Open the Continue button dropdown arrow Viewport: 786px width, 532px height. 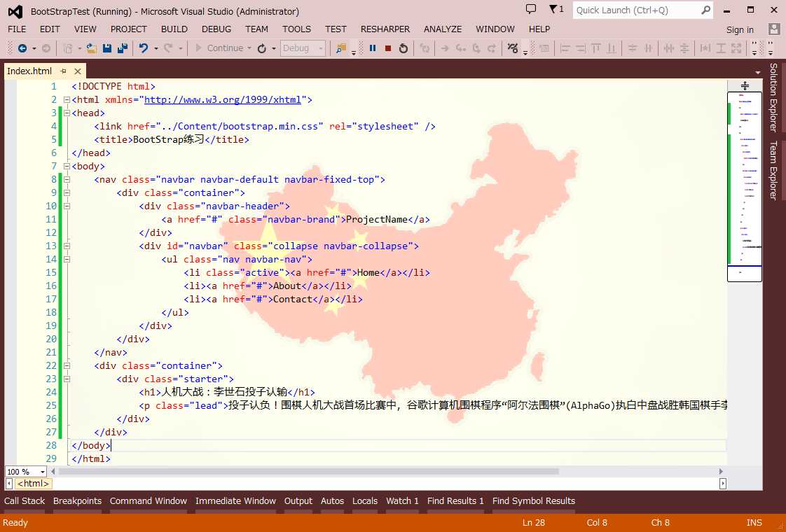click(x=249, y=48)
